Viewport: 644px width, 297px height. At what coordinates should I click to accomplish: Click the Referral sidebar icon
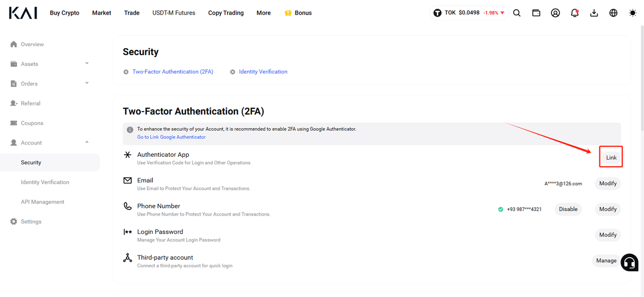(14, 103)
